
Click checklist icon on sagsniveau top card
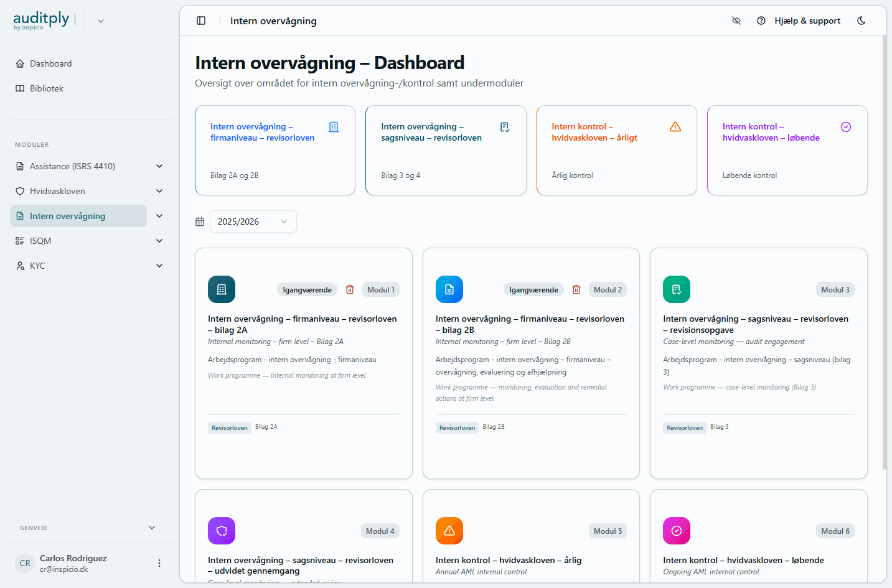click(x=505, y=127)
